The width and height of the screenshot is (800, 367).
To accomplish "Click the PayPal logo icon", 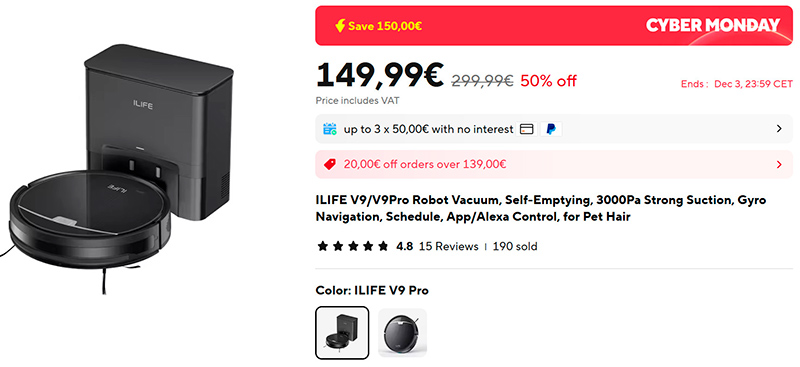I will coord(551,129).
